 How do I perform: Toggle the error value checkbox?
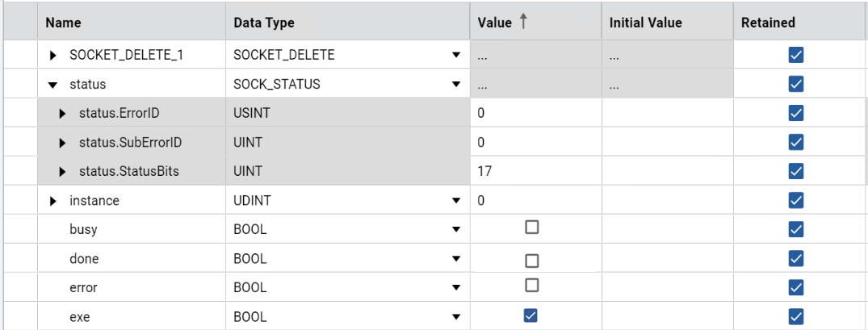(531, 286)
